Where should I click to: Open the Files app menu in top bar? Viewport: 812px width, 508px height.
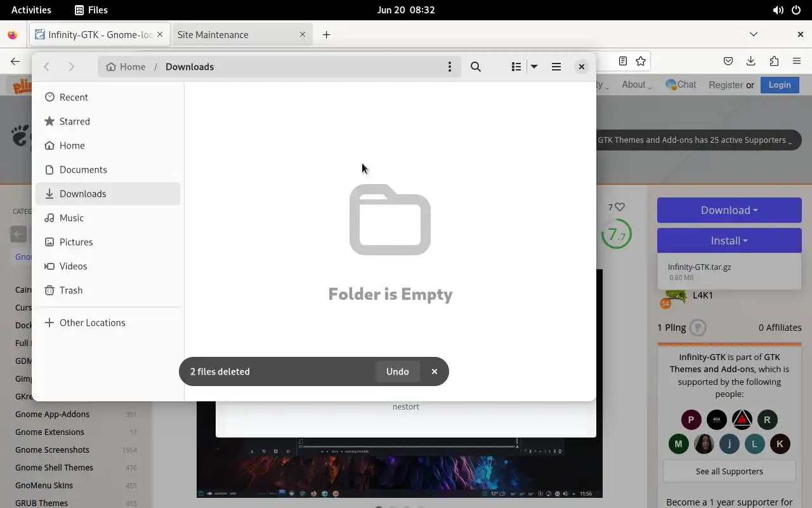(x=91, y=10)
